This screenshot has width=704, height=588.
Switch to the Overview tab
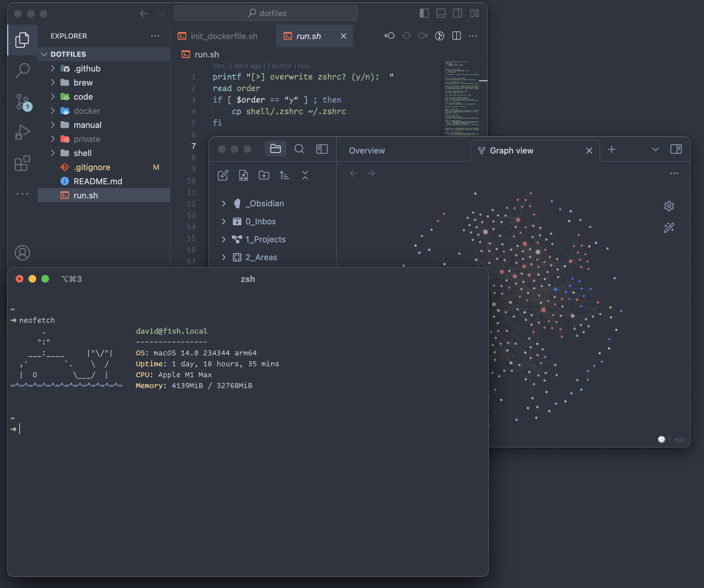pos(367,151)
